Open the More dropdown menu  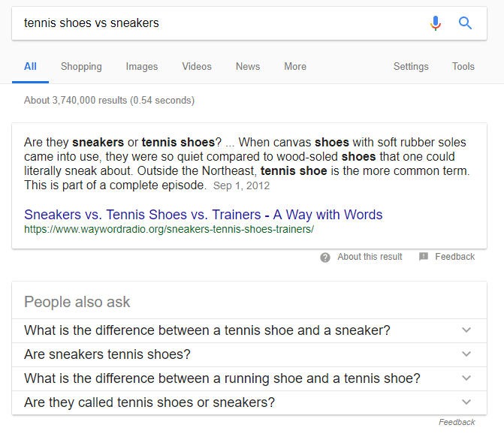tap(295, 66)
